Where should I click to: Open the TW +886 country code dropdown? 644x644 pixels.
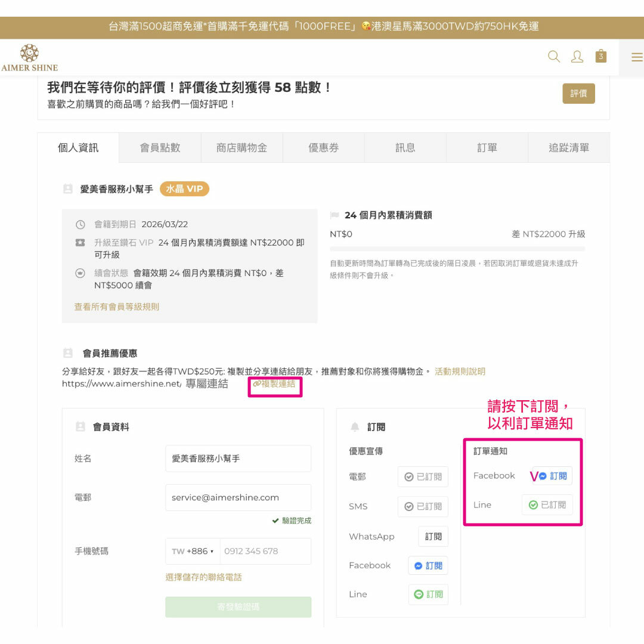[x=193, y=551]
